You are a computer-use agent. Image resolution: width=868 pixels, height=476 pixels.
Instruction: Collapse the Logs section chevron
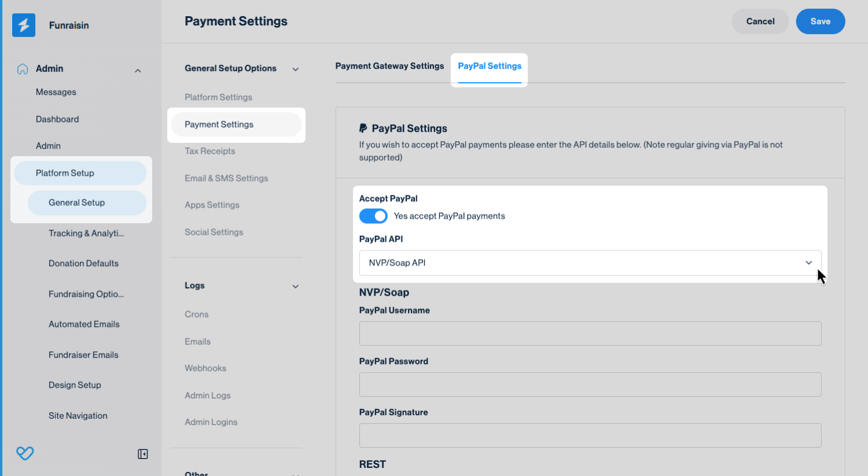(x=295, y=286)
